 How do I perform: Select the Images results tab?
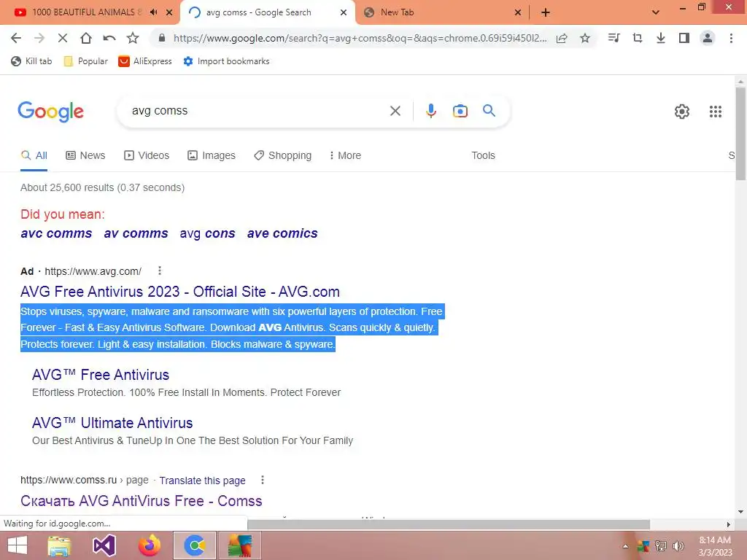(x=212, y=156)
